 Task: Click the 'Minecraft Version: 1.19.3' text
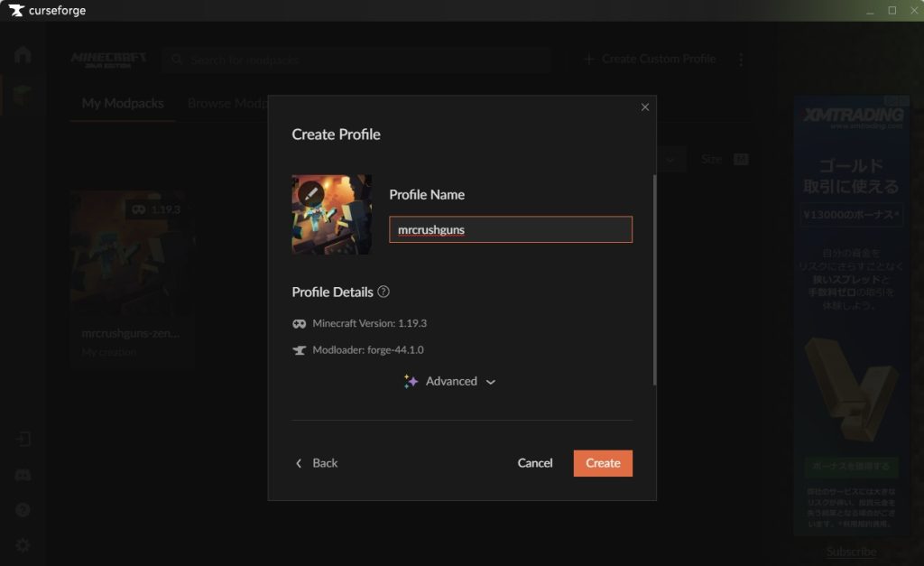tap(369, 324)
